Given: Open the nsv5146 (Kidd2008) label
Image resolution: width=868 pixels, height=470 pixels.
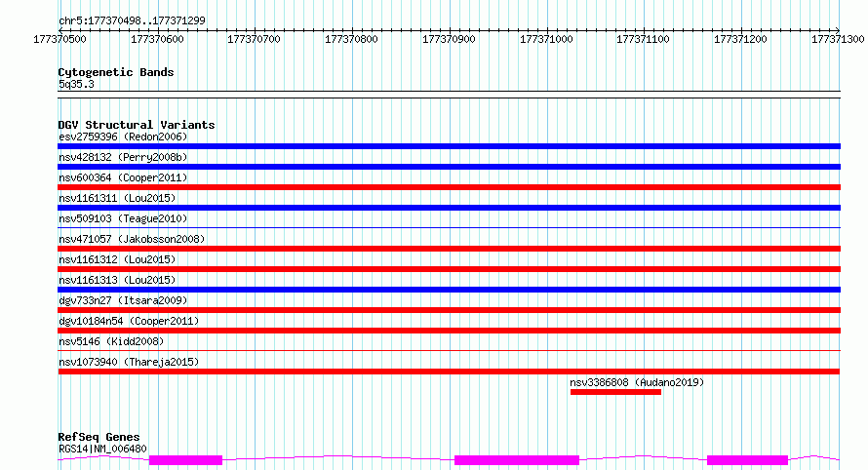Looking at the screenshot, I should coord(111,341).
